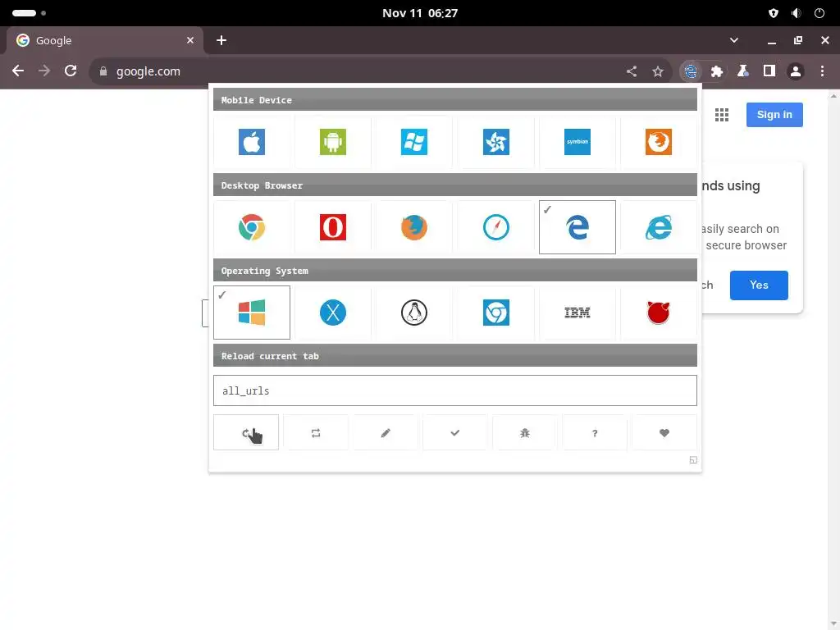The height and width of the screenshot is (630, 840).
Task: Pick the Windows Phone mobile device icon
Action: (414, 142)
